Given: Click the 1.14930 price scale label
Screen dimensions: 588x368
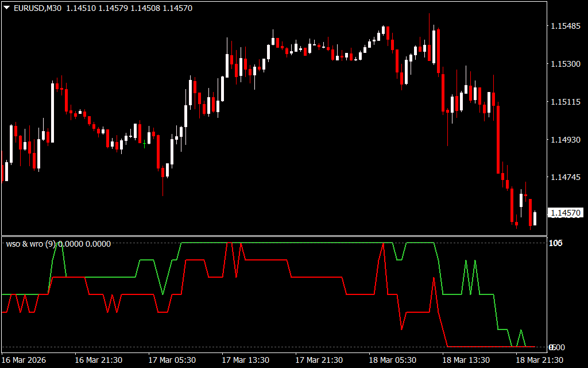Looking at the screenshot, I should point(564,140).
